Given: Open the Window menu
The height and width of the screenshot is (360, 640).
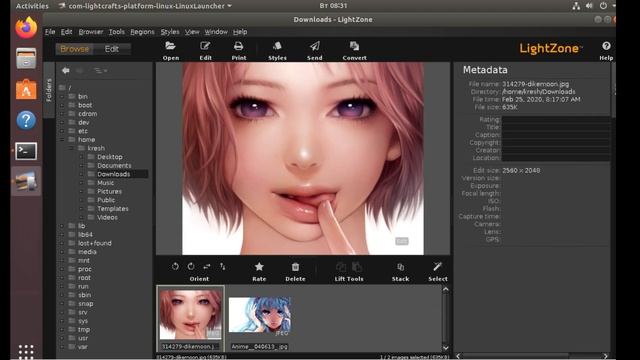Looking at the screenshot, I should [x=216, y=32].
